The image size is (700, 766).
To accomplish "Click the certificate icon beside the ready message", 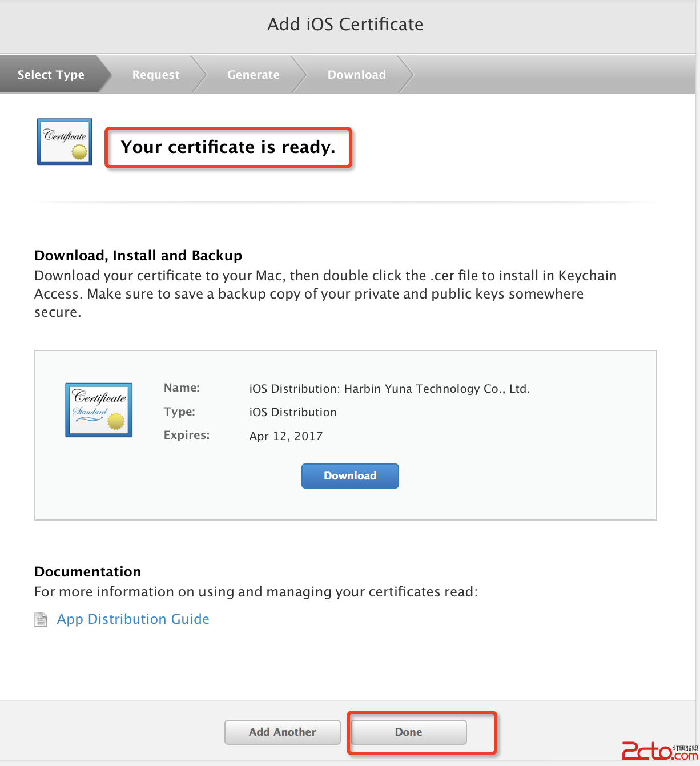I will (x=65, y=142).
